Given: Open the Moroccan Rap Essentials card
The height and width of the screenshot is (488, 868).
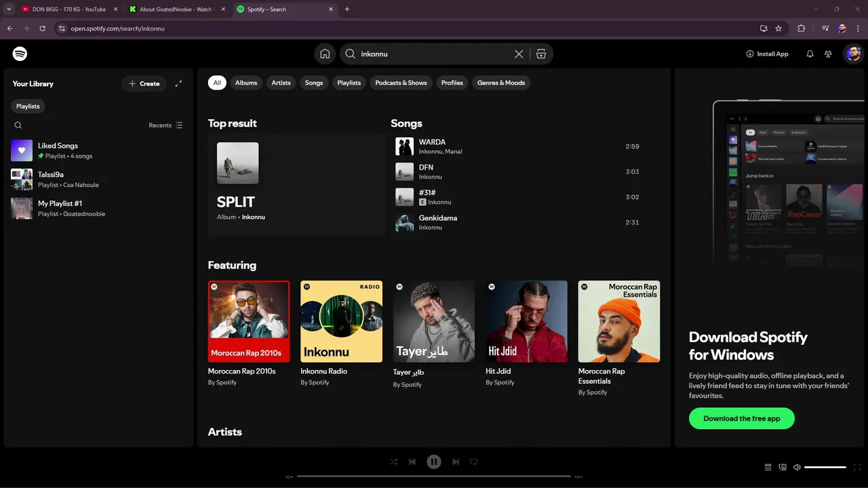Looking at the screenshot, I should click(x=619, y=338).
